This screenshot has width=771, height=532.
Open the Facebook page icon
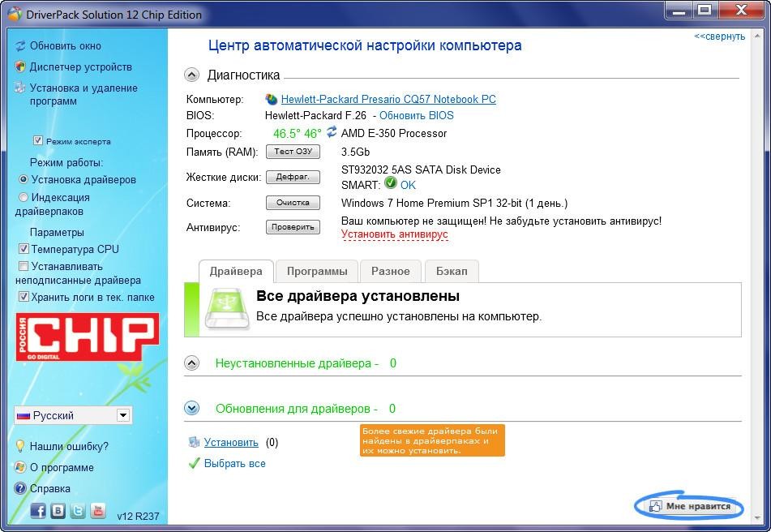38,512
